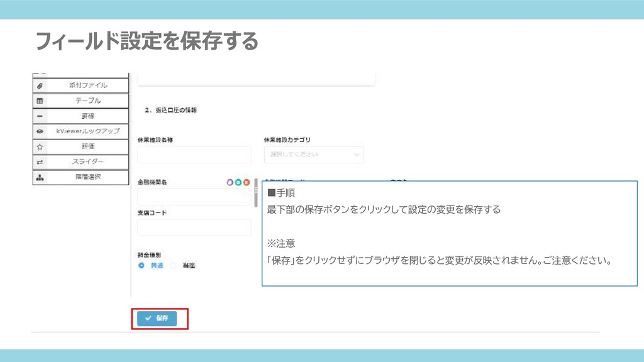Click the 金融機関名 input field
Viewport: 644px width, 362px height.
point(194,197)
